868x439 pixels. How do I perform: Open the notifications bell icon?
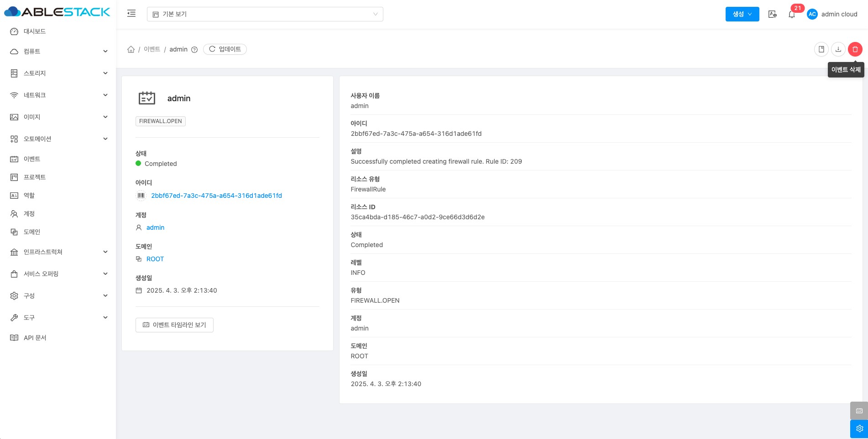(x=792, y=15)
